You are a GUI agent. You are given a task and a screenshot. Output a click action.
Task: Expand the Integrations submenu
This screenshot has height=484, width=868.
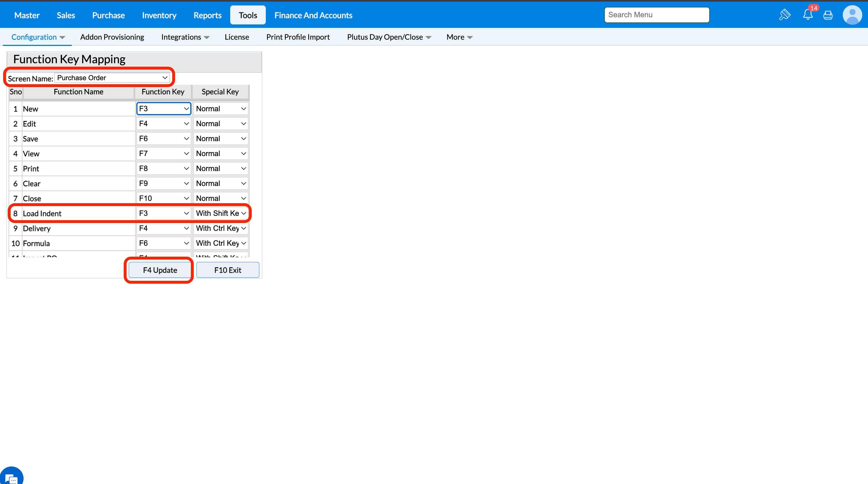pos(185,37)
